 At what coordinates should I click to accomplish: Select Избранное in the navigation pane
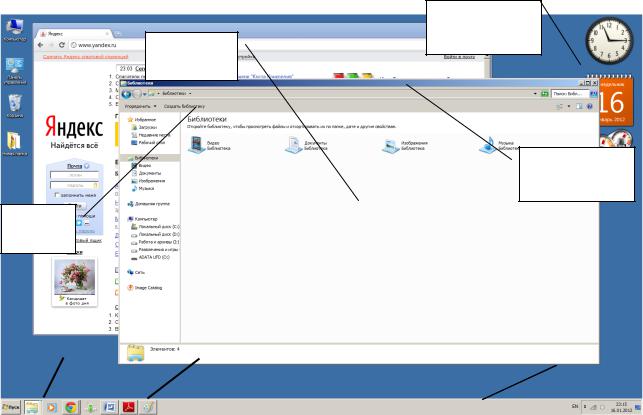pos(142,120)
